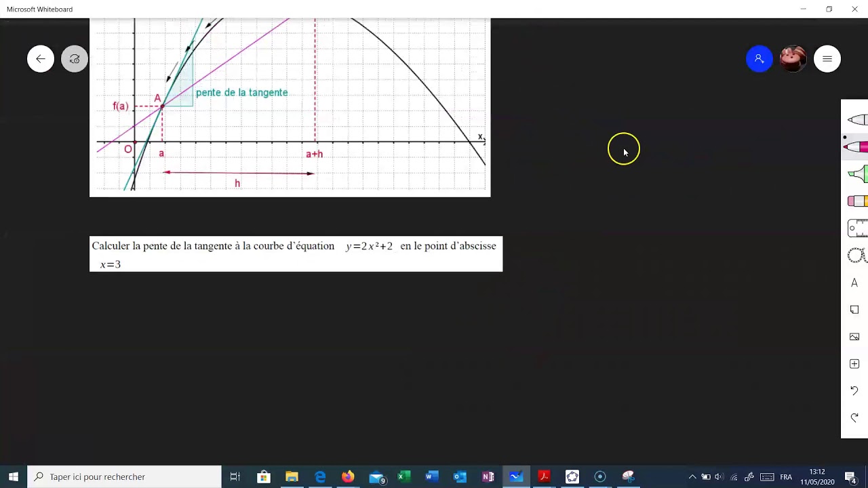This screenshot has width=868, height=488.
Task: Select the white pen tool
Action: tap(856, 120)
